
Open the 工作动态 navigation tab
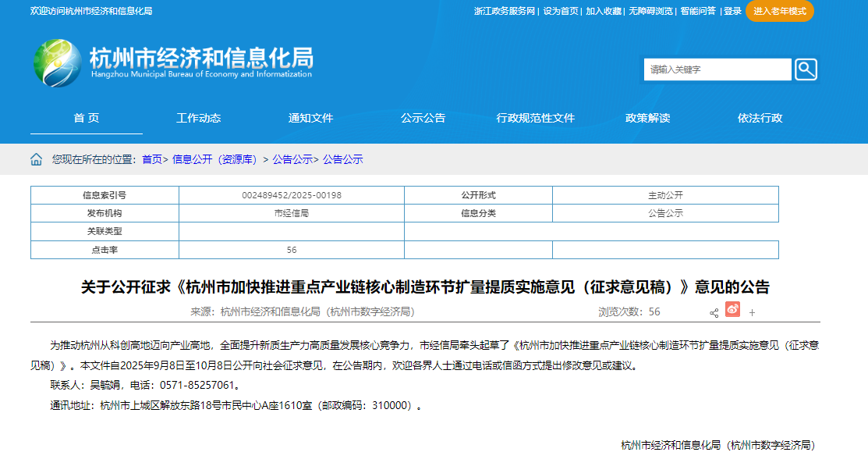[198, 118]
